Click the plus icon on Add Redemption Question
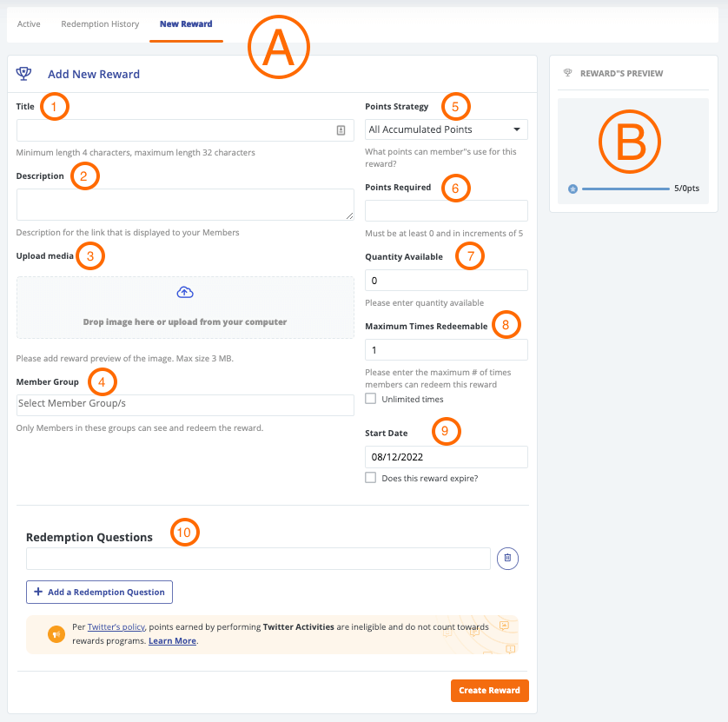Viewport: 728px width, 722px height. [x=38, y=592]
